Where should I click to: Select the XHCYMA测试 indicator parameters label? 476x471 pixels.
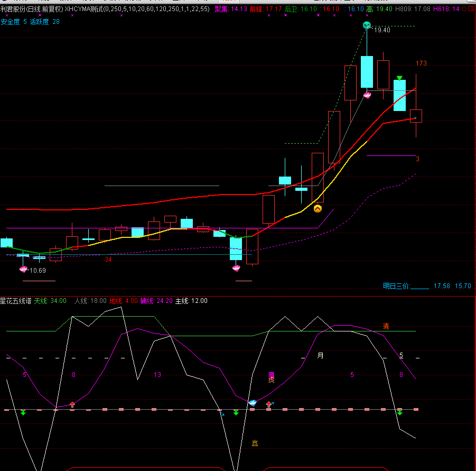click(x=137, y=9)
